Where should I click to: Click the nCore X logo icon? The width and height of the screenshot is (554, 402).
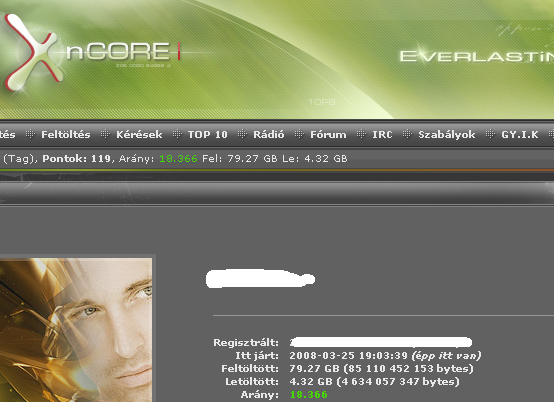[x=33, y=52]
